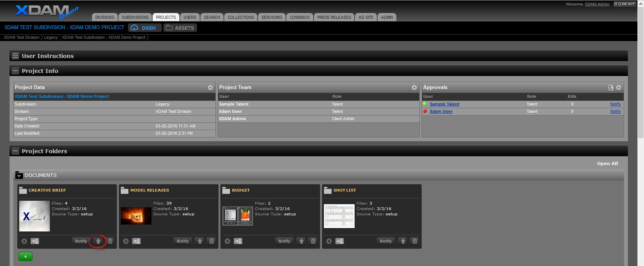Open the Approvals report document icon
The height and width of the screenshot is (266, 644).
click(x=611, y=88)
